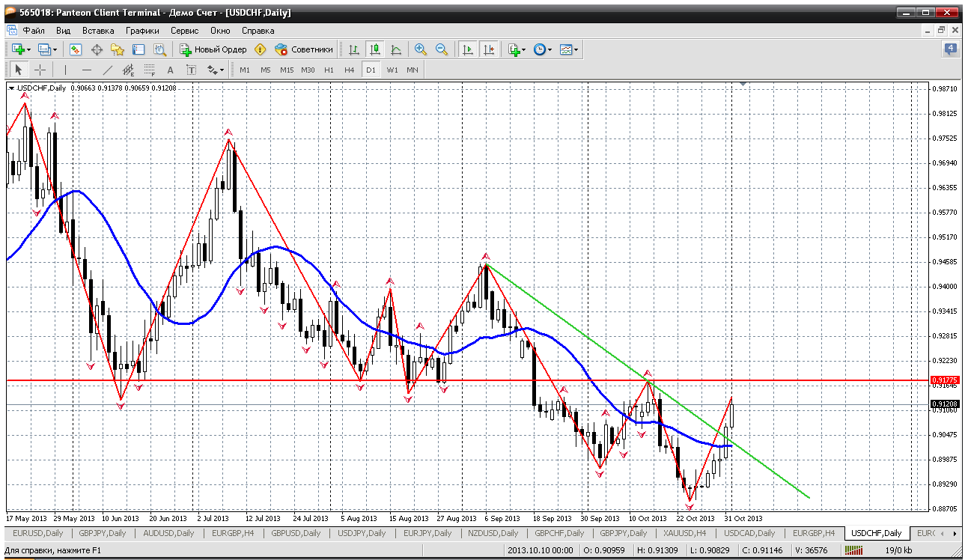This screenshot has width=965, height=560.
Task: Open the Indicators list dropdown
Action: point(523,49)
